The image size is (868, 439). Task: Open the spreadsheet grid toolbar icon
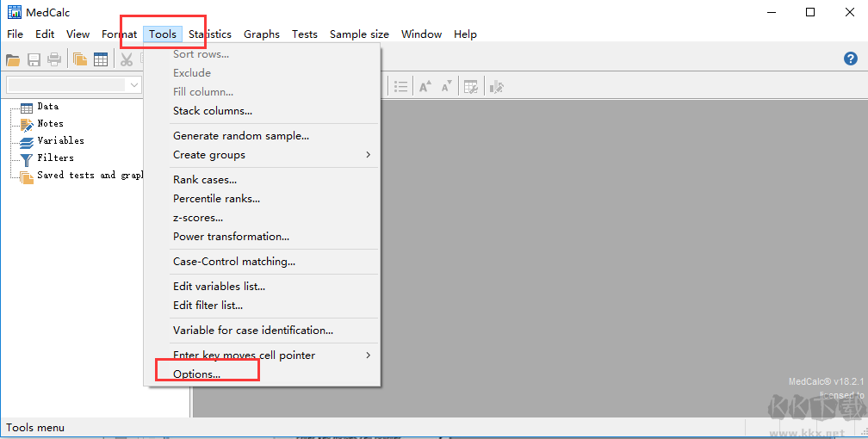point(101,59)
